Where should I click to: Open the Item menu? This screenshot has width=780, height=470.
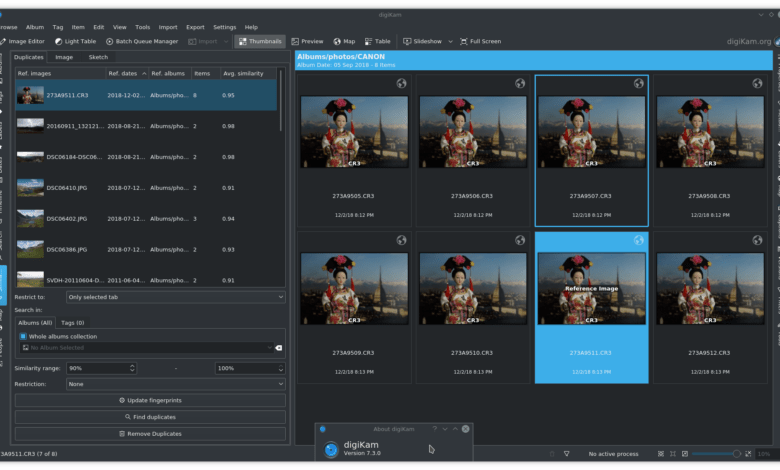coord(78,27)
